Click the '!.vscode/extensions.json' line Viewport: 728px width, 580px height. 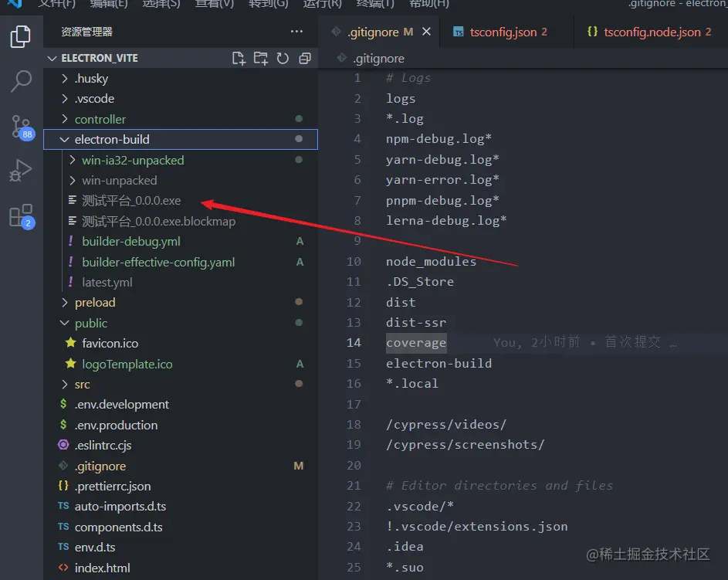477,527
